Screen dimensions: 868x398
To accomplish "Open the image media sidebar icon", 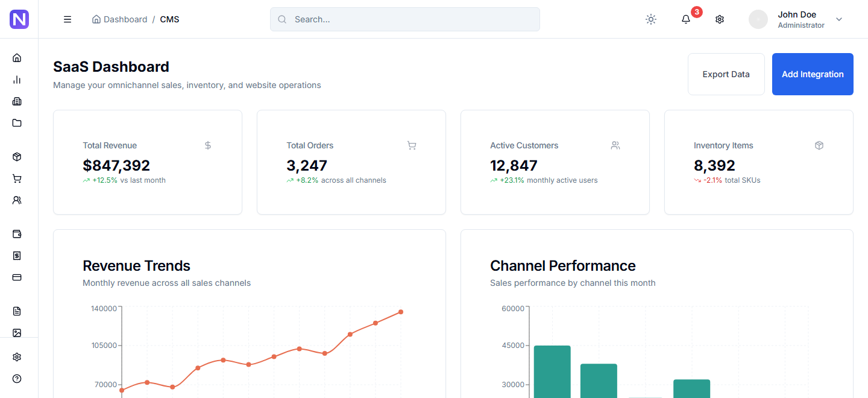I will tap(17, 333).
